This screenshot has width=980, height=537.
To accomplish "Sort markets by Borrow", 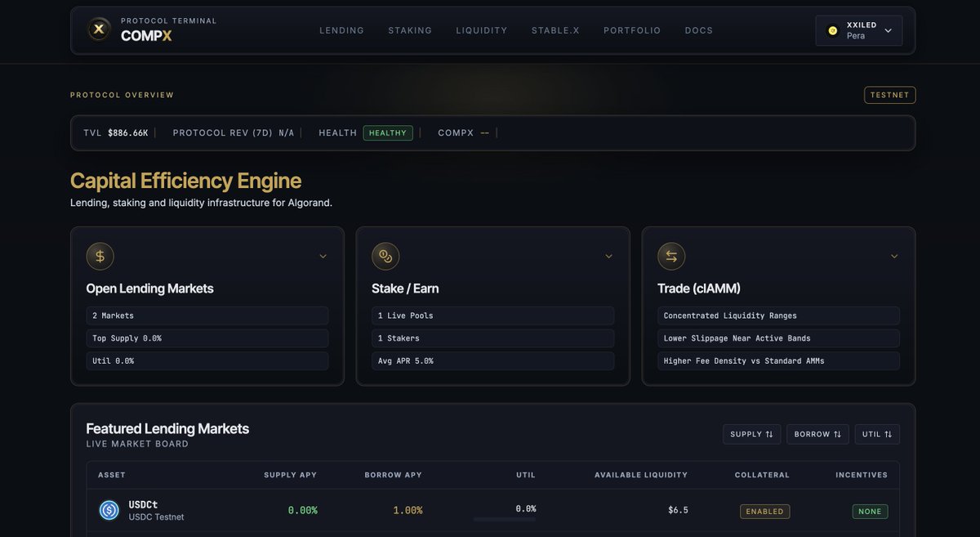I will [817, 434].
